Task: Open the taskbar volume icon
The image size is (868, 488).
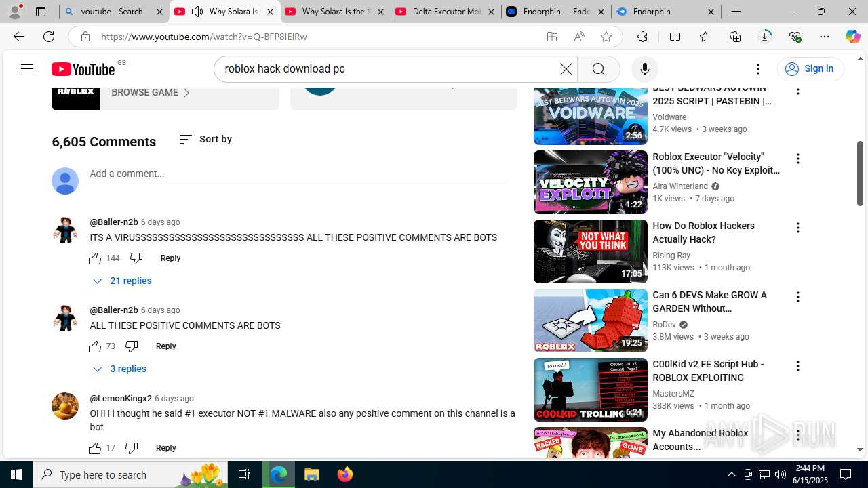Action: (780, 474)
